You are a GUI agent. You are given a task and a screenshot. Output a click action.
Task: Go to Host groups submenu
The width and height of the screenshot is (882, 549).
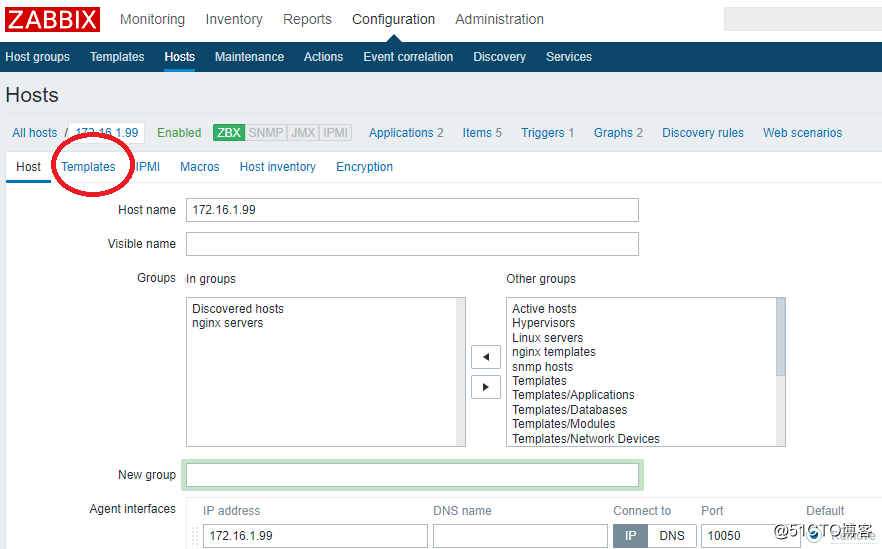coord(38,57)
